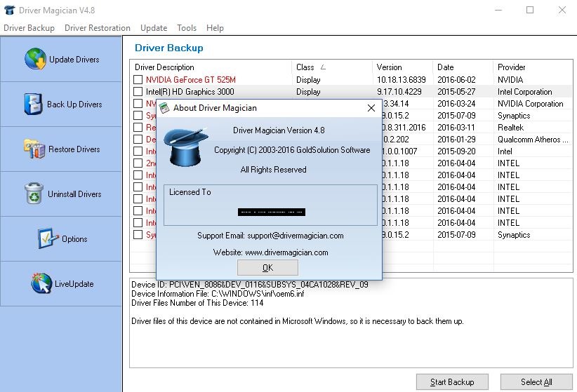Viewport: 577px width, 392px height.
Task: Click the www.drivermagician.com website text
Action: coord(286,252)
